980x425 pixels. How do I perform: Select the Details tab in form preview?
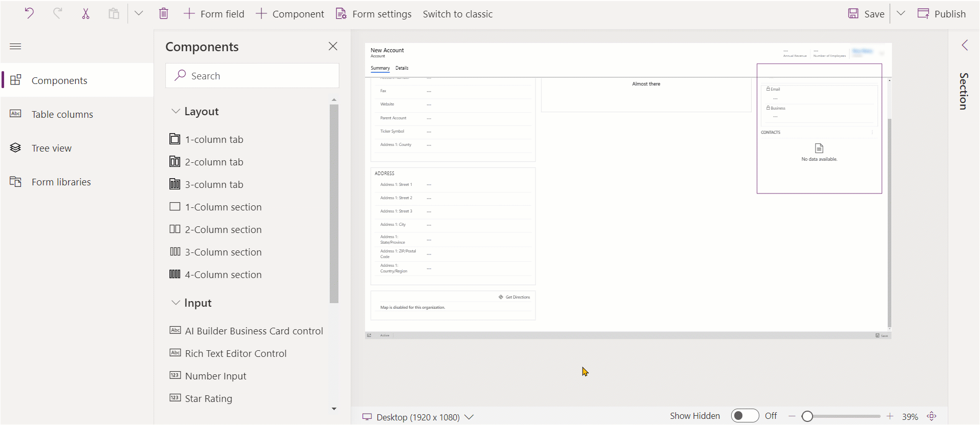(402, 68)
